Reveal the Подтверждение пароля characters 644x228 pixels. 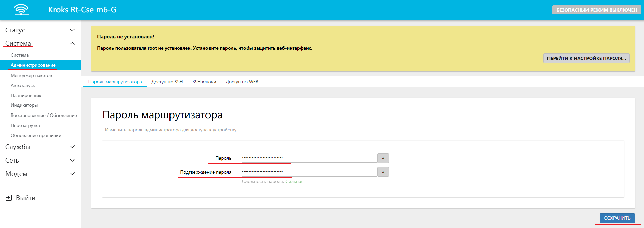tap(383, 172)
